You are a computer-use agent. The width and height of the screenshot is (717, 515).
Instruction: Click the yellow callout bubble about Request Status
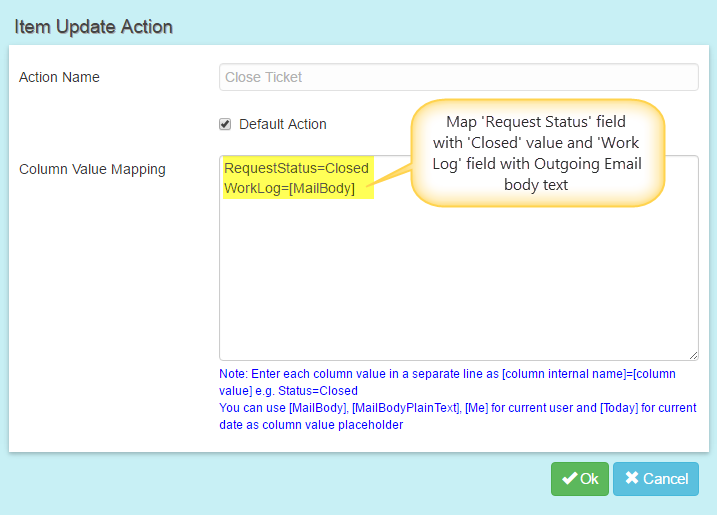click(537, 153)
